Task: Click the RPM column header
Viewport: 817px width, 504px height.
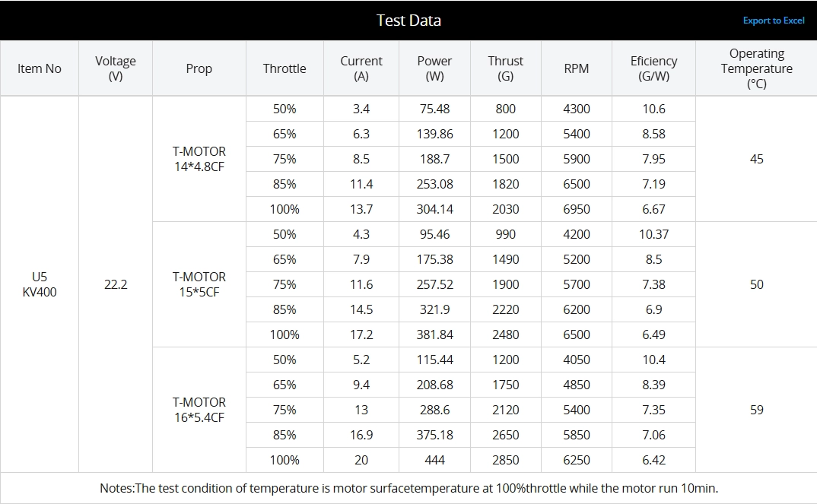Action: [576, 68]
